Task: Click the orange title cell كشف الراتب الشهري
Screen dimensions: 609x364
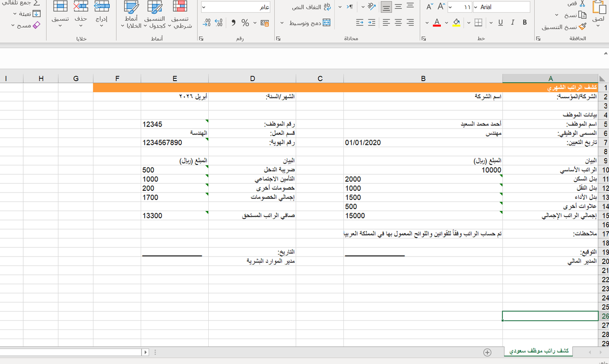Action: [x=346, y=88]
